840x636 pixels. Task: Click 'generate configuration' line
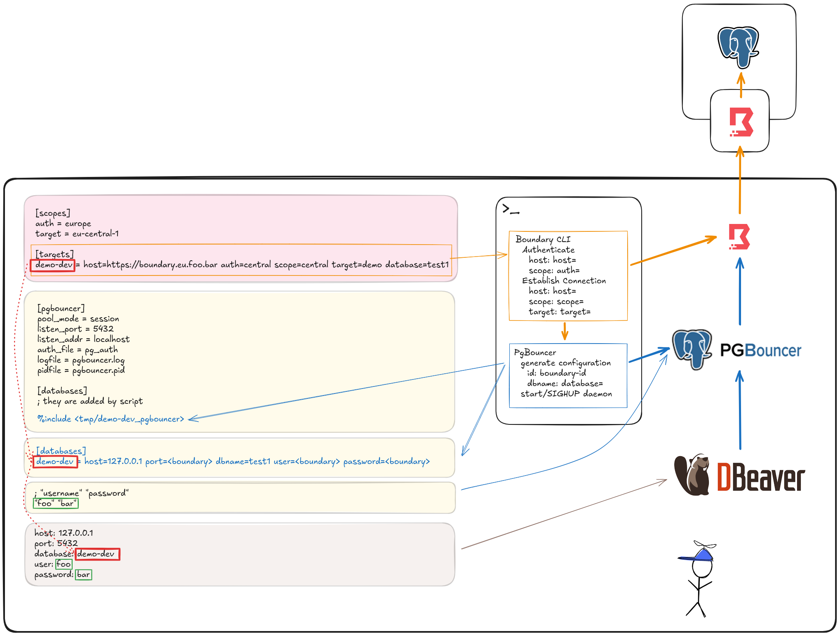pyautogui.click(x=566, y=363)
